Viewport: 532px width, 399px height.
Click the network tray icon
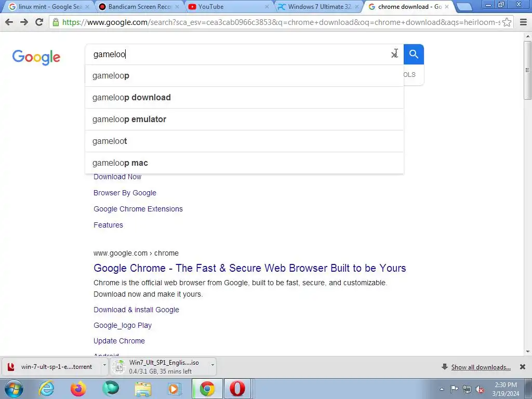coord(467,390)
